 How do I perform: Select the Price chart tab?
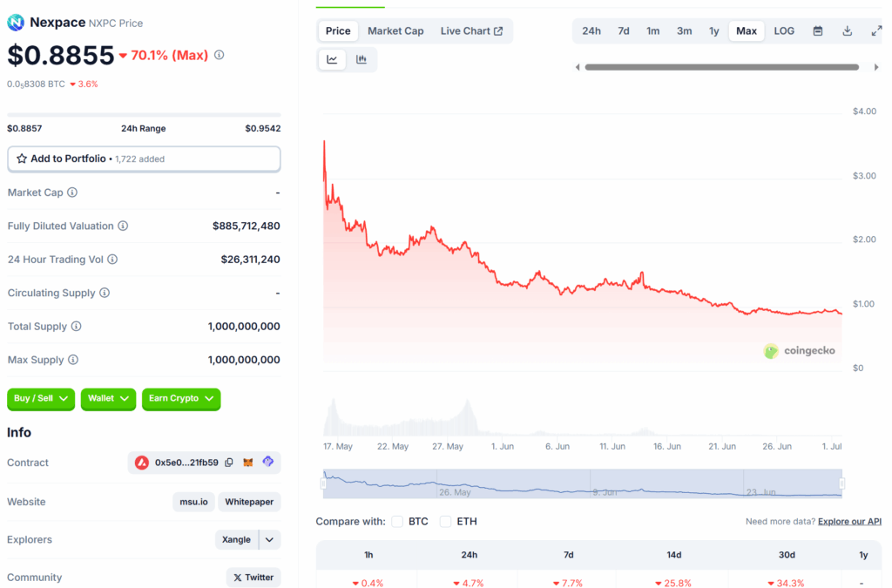(338, 30)
